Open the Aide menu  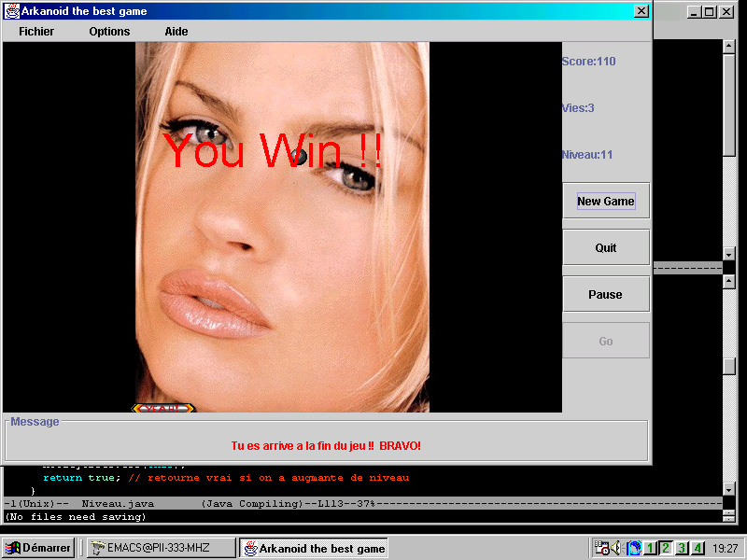[x=176, y=32]
